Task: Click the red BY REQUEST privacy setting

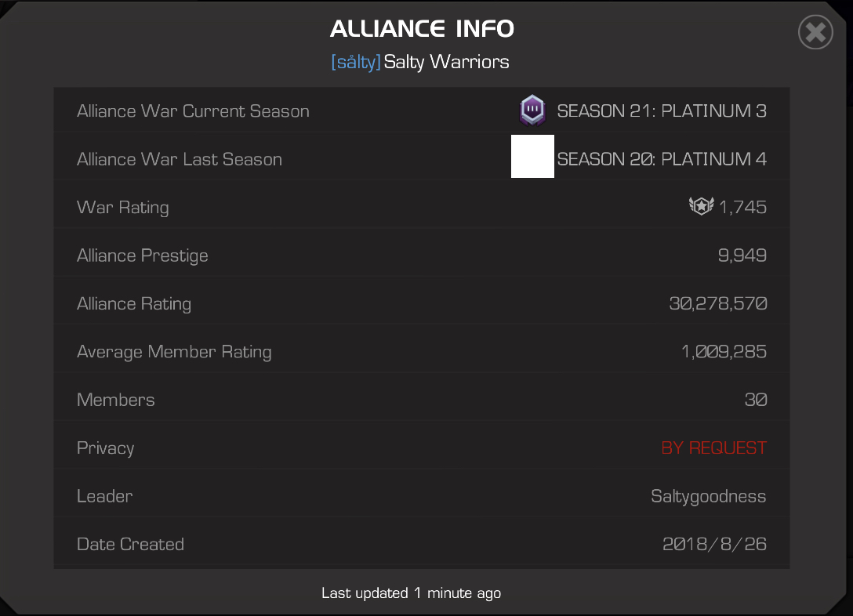Action: coord(713,448)
